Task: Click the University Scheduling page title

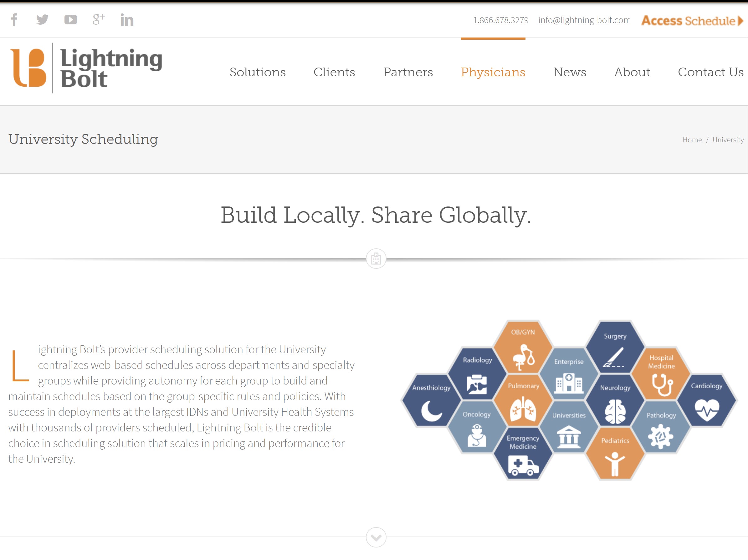Action: point(83,139)
